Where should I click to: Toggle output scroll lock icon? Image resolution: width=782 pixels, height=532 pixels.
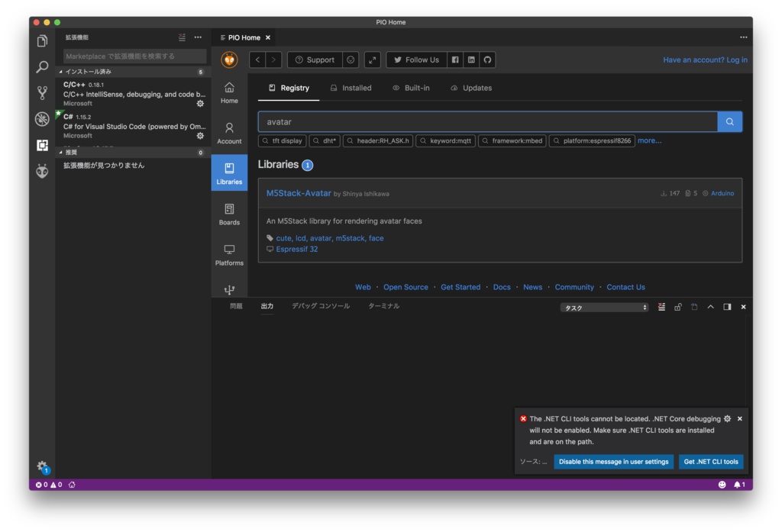pyautogui.click(x=678, y=307)
